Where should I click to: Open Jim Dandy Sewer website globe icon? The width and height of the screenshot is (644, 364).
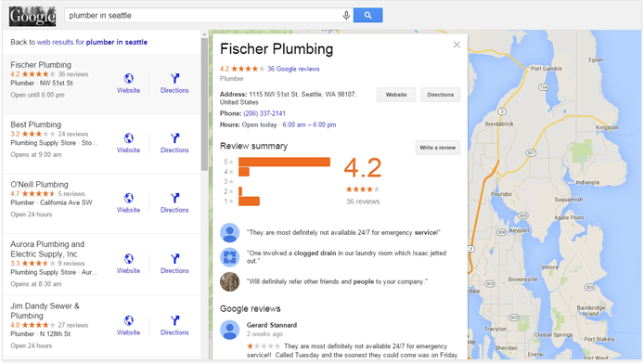[129, 320]
